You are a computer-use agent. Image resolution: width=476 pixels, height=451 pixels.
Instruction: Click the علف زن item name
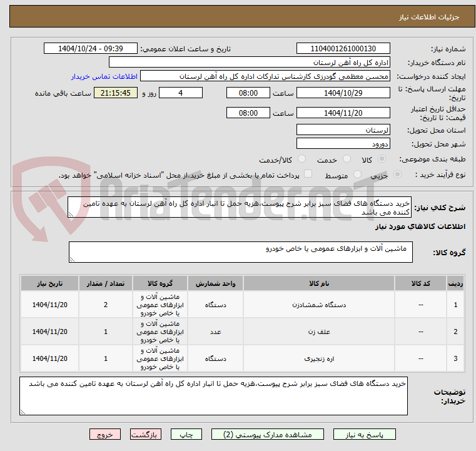pos(319,332)
